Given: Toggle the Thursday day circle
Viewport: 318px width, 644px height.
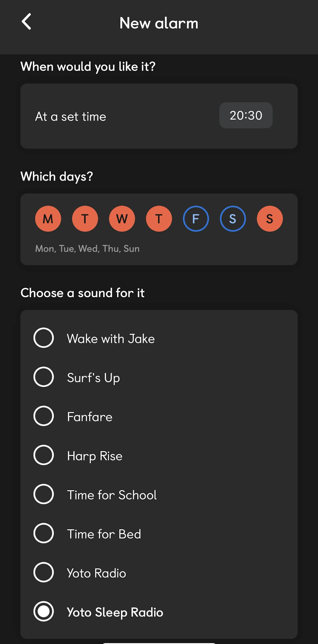Looking at the screenshot, I should click(x=159, y=218).
